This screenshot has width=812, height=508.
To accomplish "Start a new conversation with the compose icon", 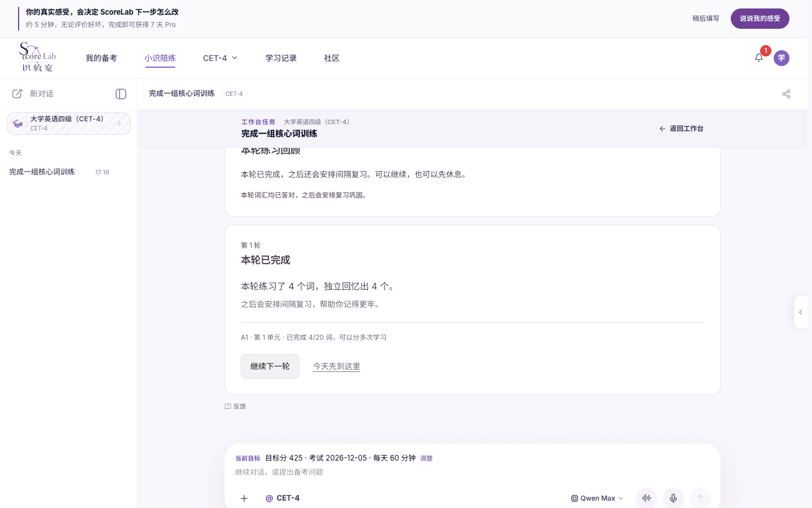I will pyautogui.click(x=17, y=94).
